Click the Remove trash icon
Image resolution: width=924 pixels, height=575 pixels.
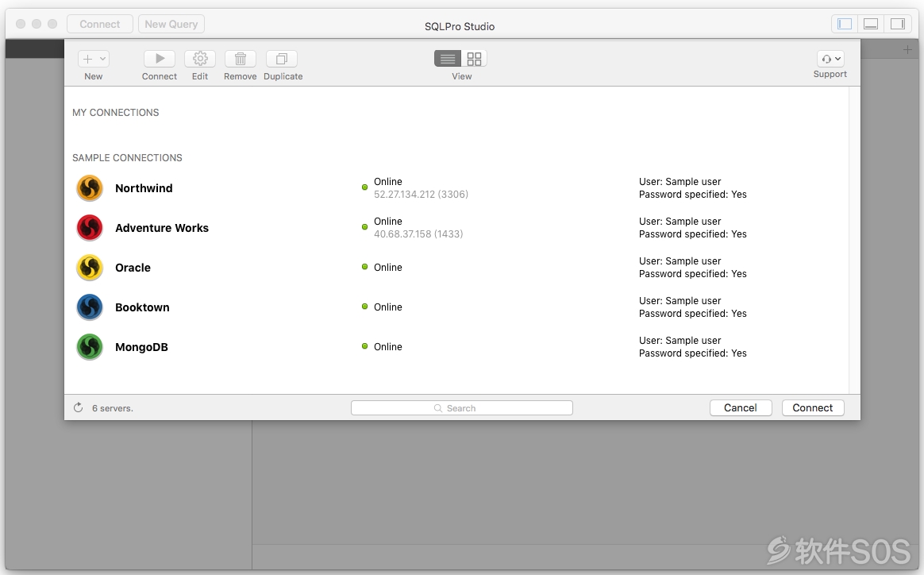[241, 59]
